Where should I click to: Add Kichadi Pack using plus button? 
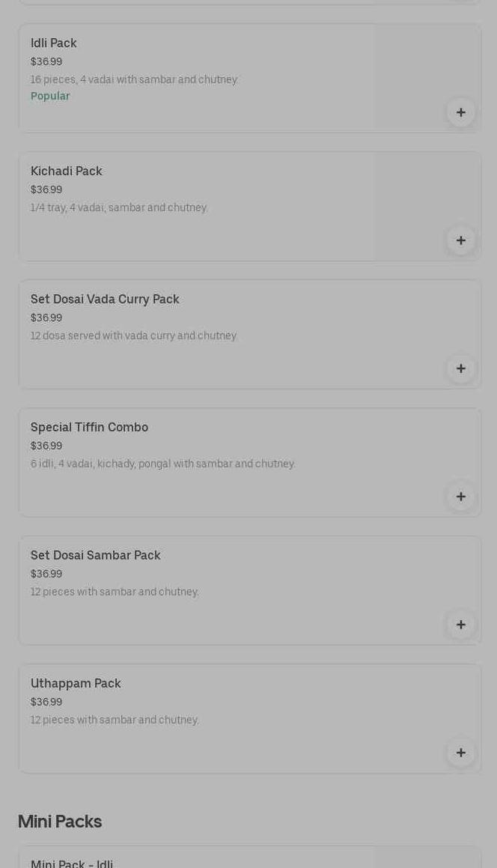click(460, 240)
